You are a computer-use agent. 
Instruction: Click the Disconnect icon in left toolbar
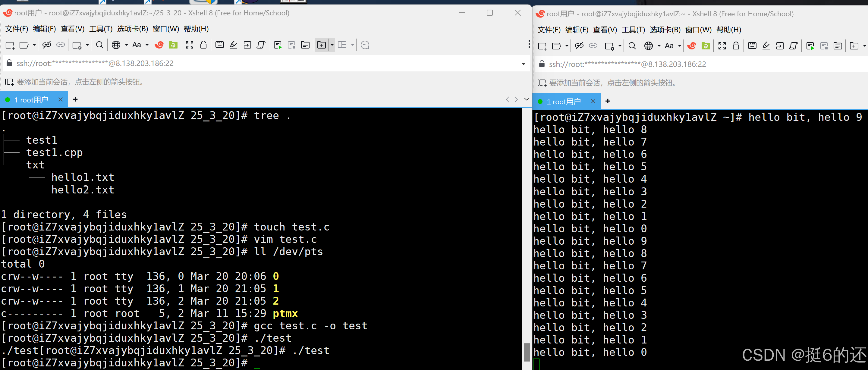47,45
